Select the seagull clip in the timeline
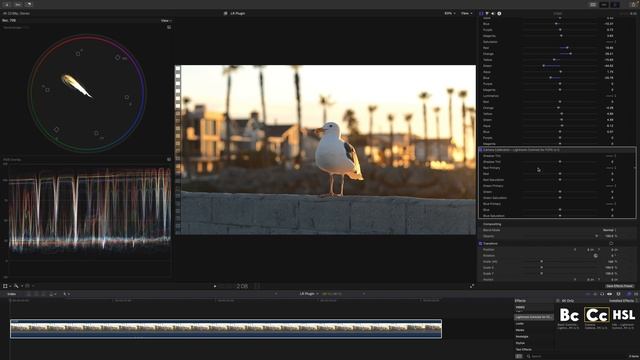Screen dimensions: 640x360 (x=226, y=329)
